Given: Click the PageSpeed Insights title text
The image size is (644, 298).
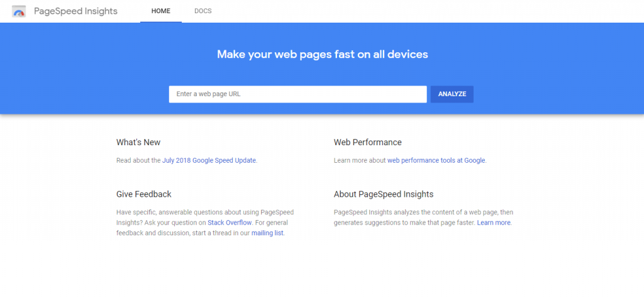Looking at the screenshot, I should tap(75, 11).
